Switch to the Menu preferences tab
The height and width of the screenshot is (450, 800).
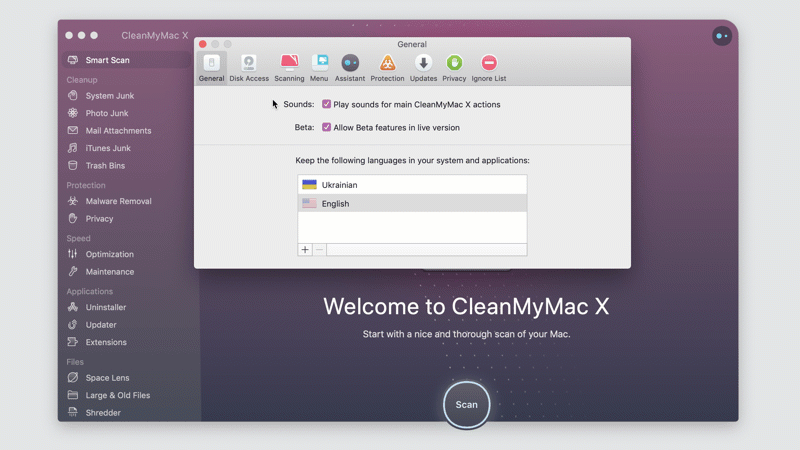point(319,68)
